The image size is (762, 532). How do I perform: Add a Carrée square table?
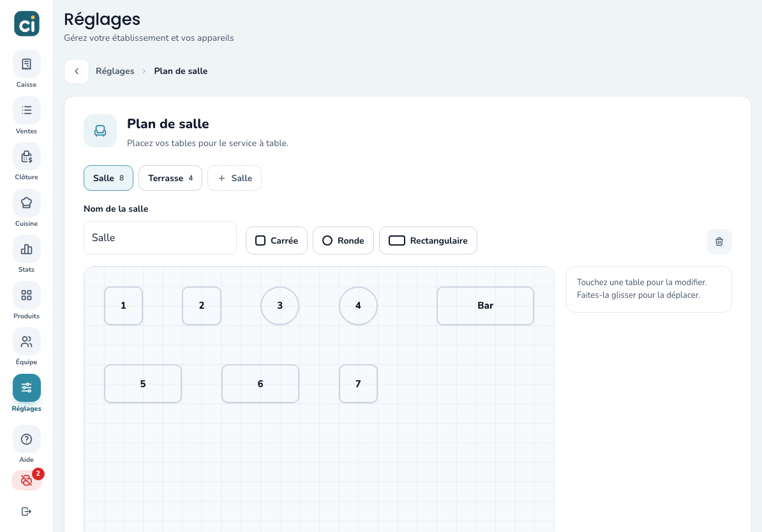pyautogui.click(x=276, y=240)
